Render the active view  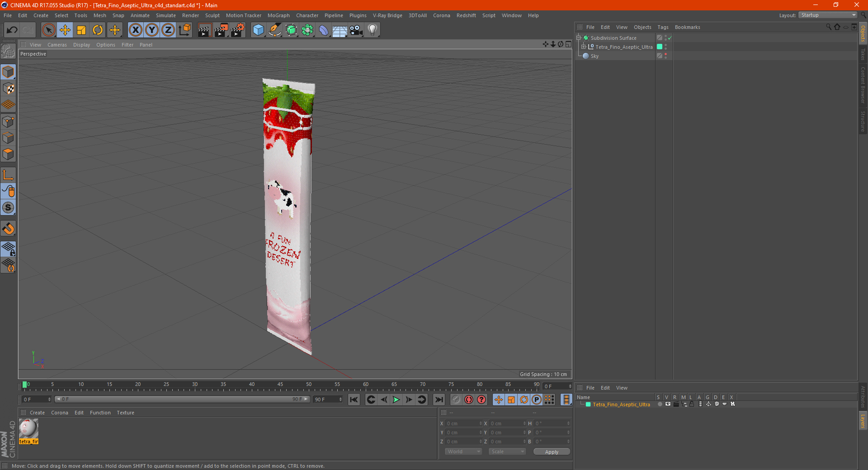coord(204,30)
